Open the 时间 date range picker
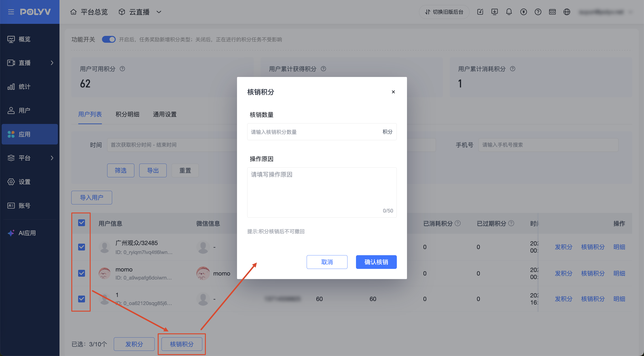 [172, 145]
